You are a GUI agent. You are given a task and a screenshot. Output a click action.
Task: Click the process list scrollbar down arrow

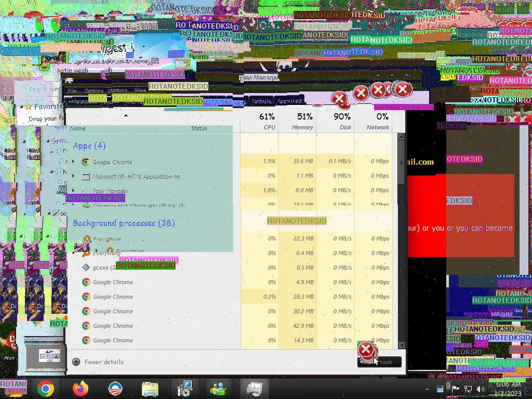pyautogui.click(x=402, y=345)
